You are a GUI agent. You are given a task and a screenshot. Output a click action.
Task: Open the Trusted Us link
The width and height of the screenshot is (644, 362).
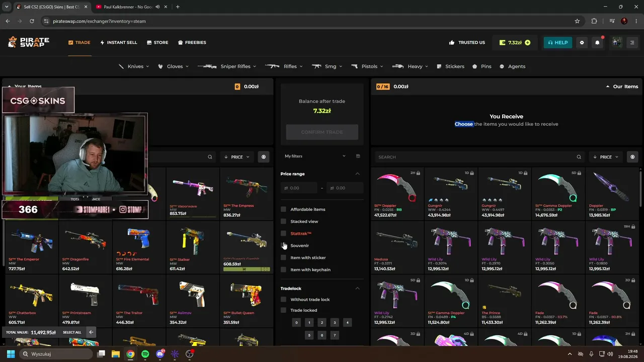coord(467,43)
